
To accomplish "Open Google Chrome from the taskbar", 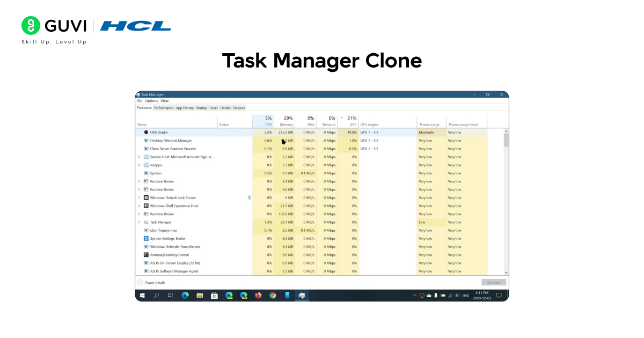I will [273, 296].
